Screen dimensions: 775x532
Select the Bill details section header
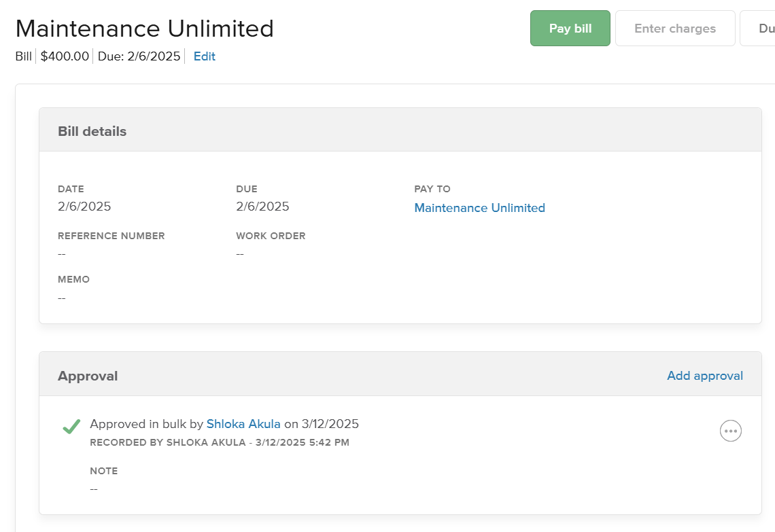click(x=92, y=131)
